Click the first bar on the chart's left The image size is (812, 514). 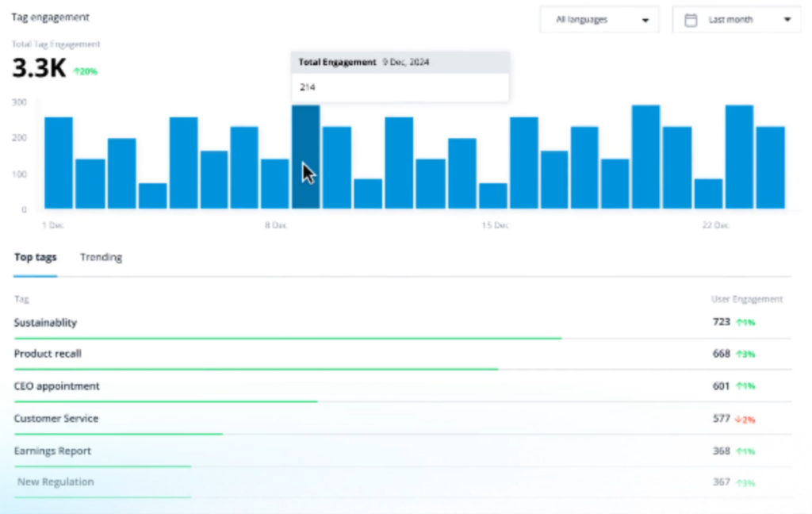click(59, 163)
